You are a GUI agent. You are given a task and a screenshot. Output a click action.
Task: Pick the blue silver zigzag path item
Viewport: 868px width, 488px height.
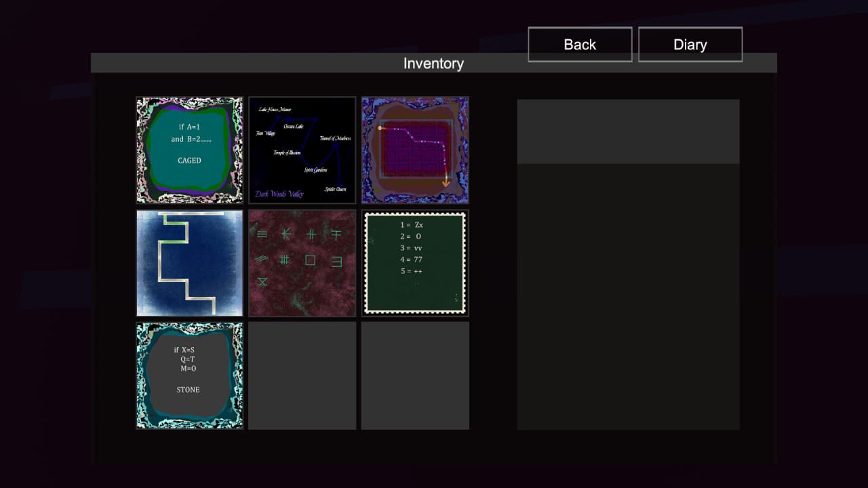[x=189, y=263]
